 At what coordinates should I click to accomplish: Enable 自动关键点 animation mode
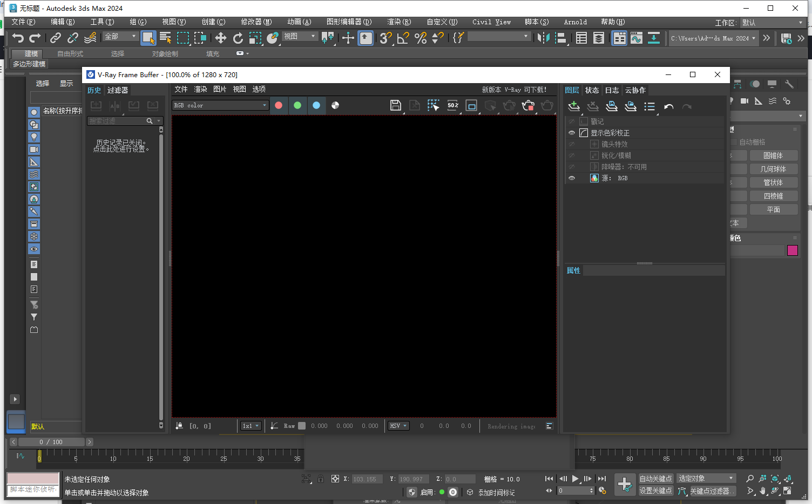[x=656, y=479]
